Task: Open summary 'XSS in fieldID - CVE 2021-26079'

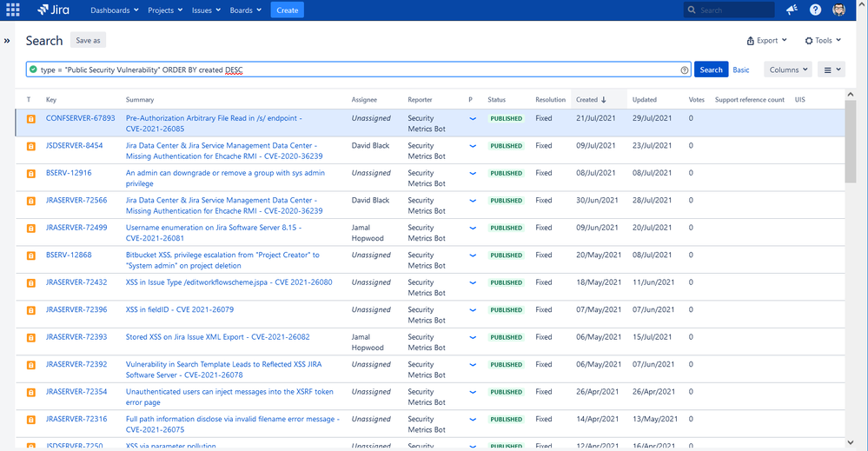Action: coord(179,309)
